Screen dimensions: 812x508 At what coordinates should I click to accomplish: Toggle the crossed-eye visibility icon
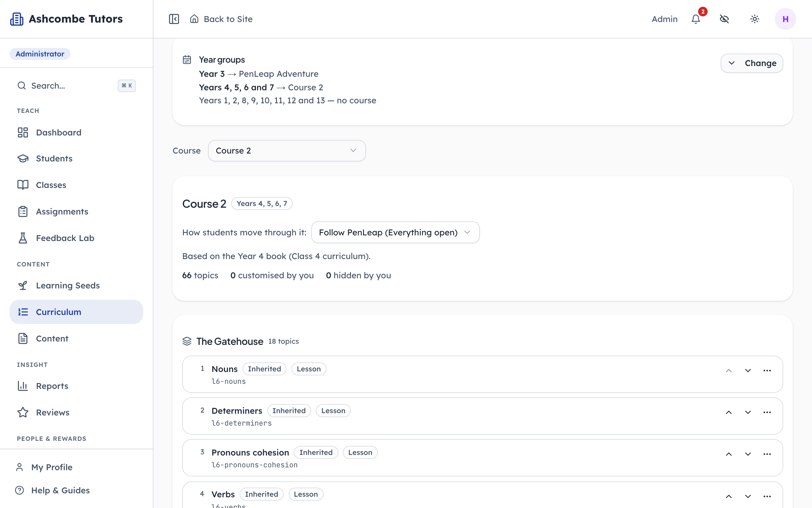(724, 19)
